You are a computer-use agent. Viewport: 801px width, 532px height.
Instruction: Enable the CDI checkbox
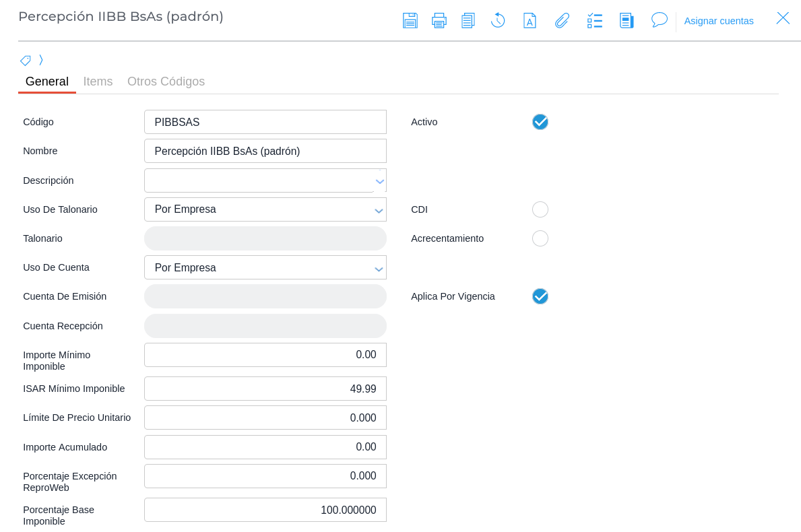tap(540, 209)
